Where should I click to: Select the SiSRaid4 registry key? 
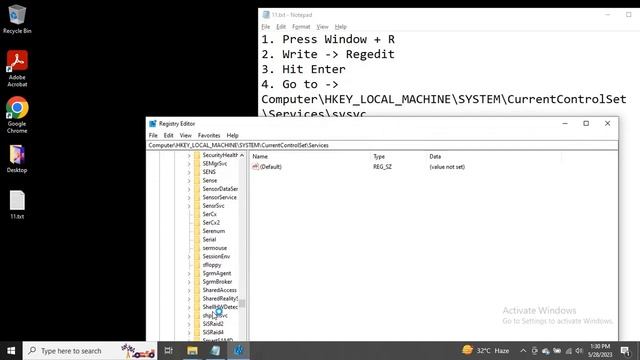click(213, 332)
